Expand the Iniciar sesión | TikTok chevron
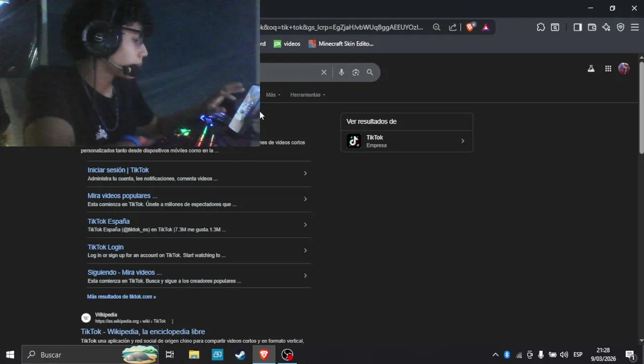Screen dimensions: 644x364 click(x=305, y=173)
